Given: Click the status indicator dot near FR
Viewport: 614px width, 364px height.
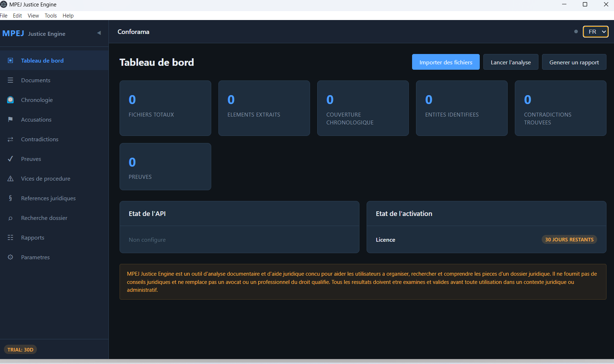Looking at the screenshot, I should (576, 31).
